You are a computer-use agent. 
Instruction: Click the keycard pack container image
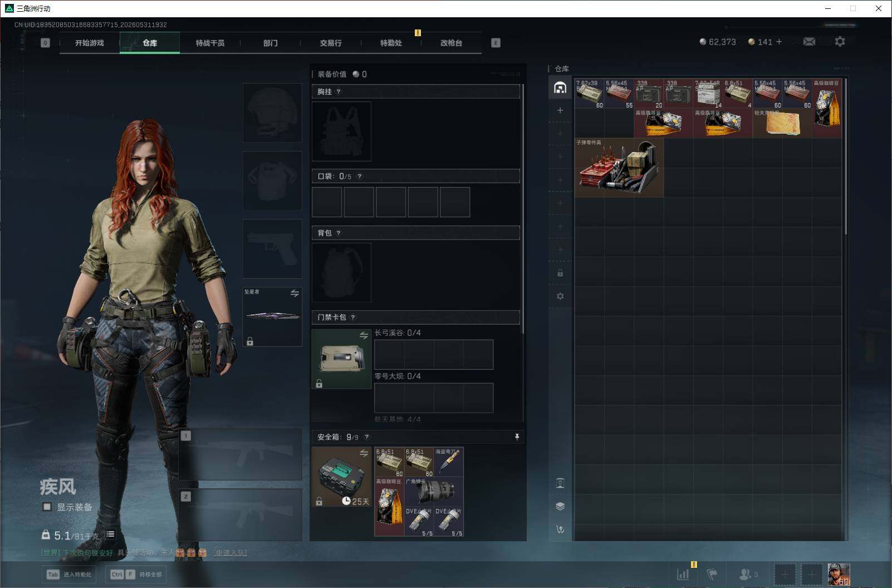[341, 359]
